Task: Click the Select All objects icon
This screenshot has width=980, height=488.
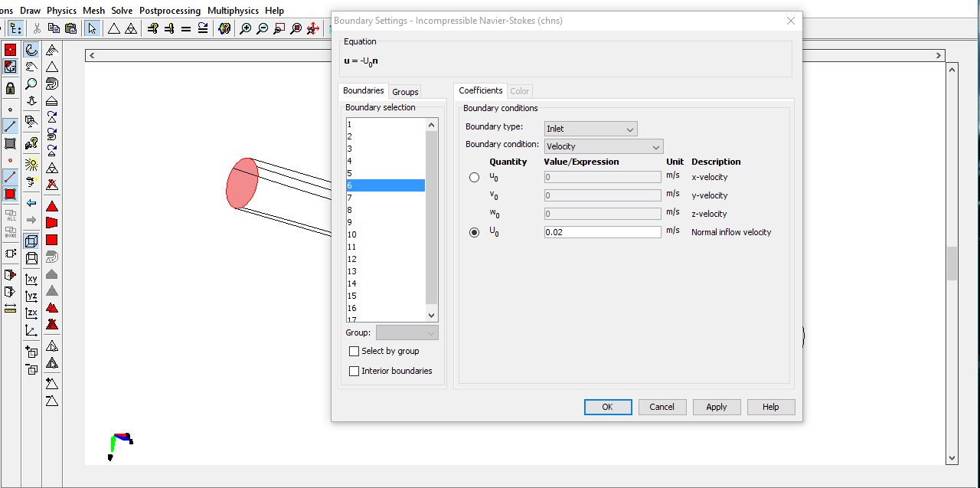Action: click(11, 215)
